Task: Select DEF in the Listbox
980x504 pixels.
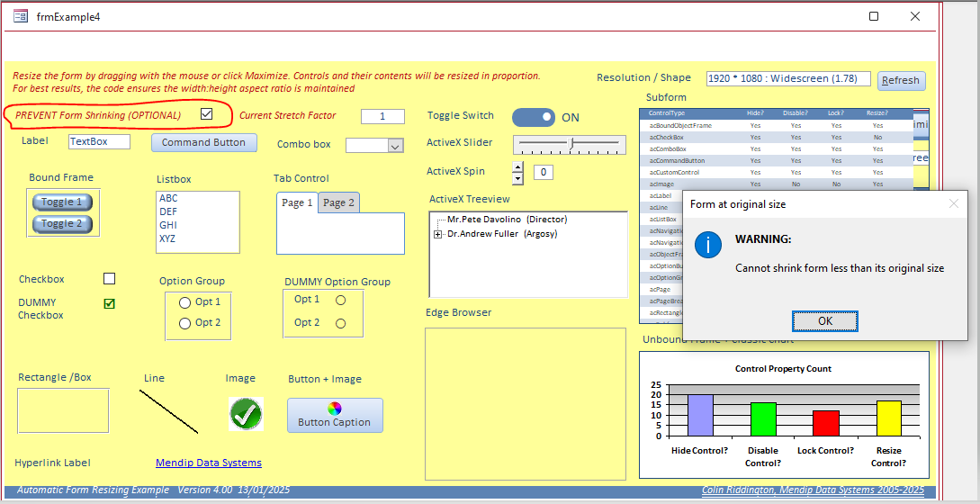Action: pyautogui.click(x=197, y=211)
